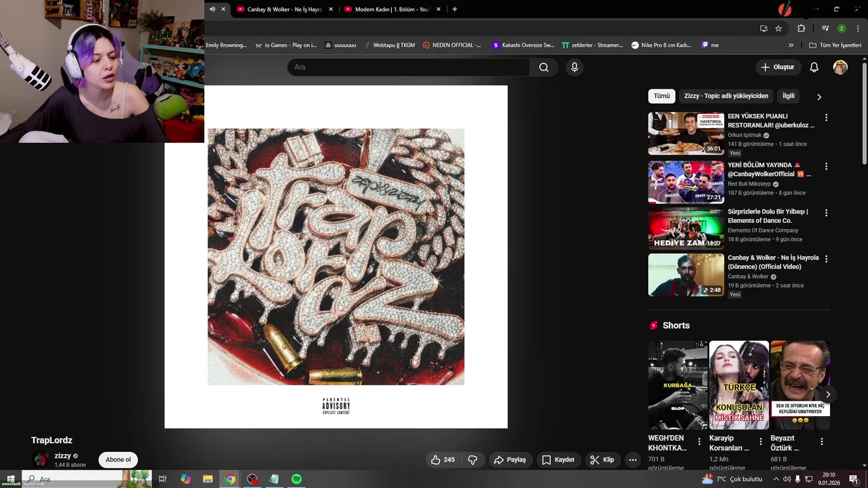Open the YENİ BÖLÜM YAYINDA video thumbnail

click(x=686, y=182)
